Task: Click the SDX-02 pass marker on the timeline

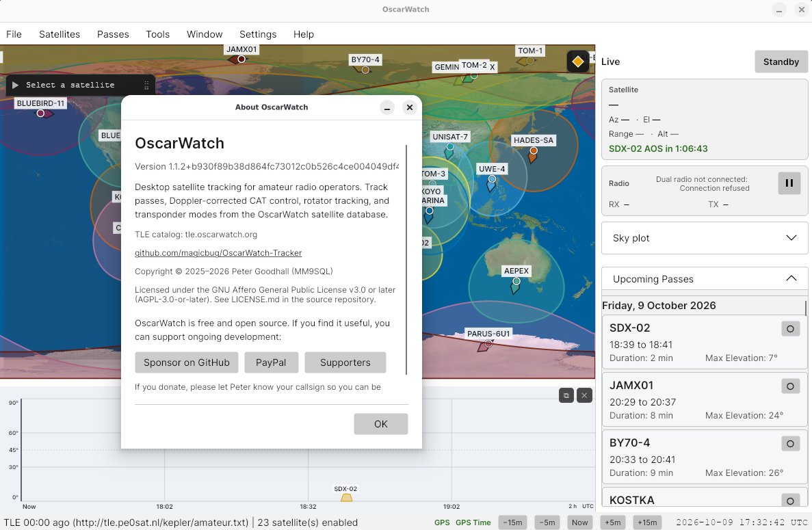Action: tap(346, 497)
